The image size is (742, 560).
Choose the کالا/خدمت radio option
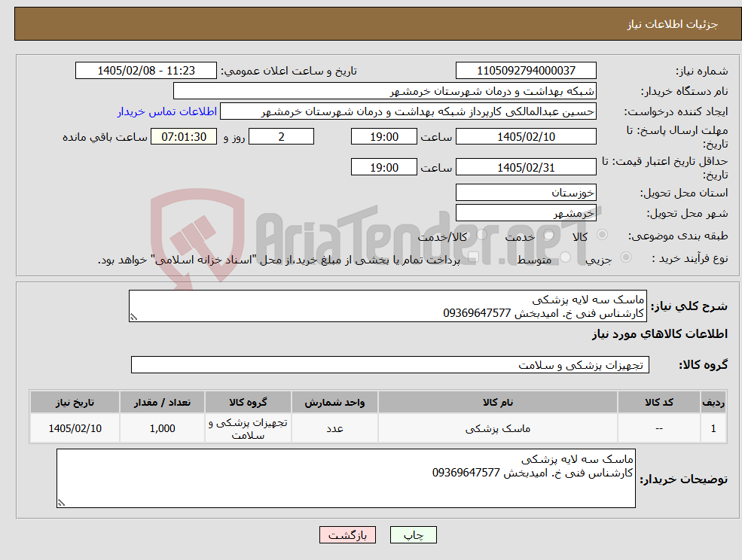(x=481, y=235)
